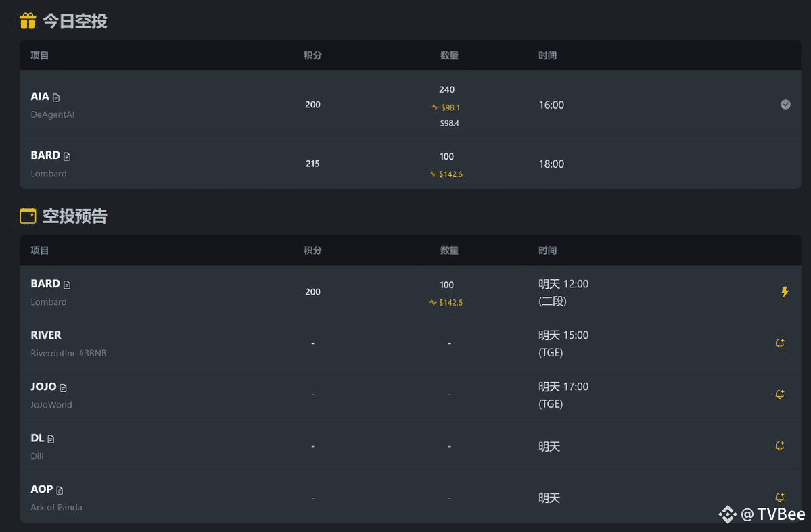Toggle the completed checkmark on AIA row
The height and width of the screenshot is (532, 811).
coord(785,104)
